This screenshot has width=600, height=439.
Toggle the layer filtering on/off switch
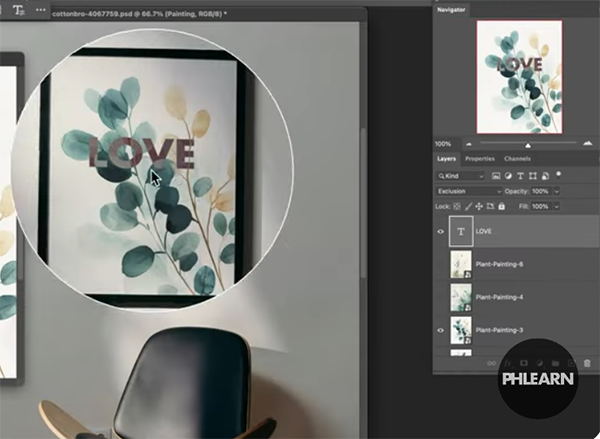558,175
